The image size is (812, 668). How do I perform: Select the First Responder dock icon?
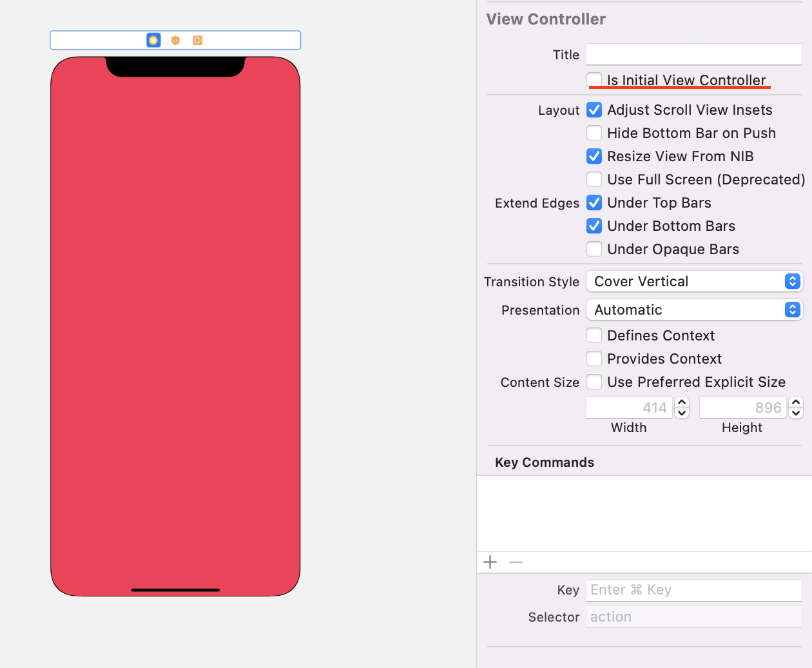(x=175, y=40)
